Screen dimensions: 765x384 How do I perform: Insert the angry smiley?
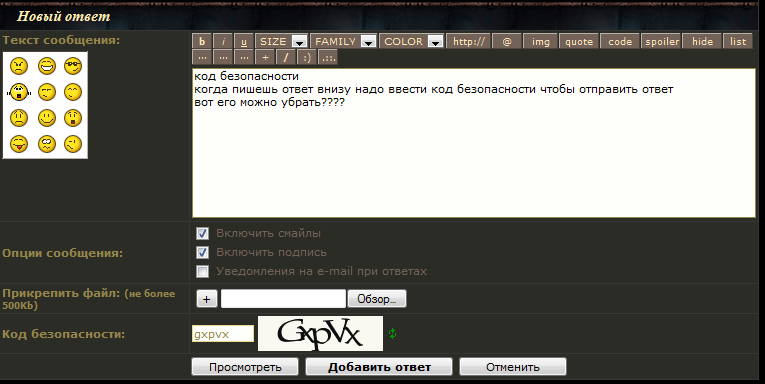19,66
